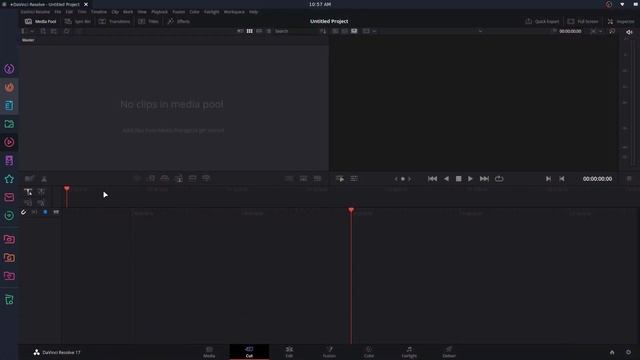The width and height of the screenshot is (640, 360).
Task: Click the Full Screen button
Action: [x=583, y=21]
